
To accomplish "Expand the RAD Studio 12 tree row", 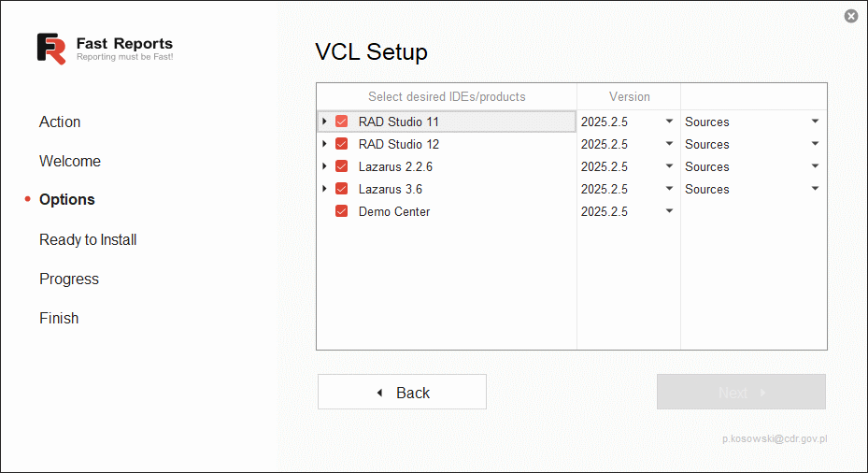I will [x=324, y=144].
